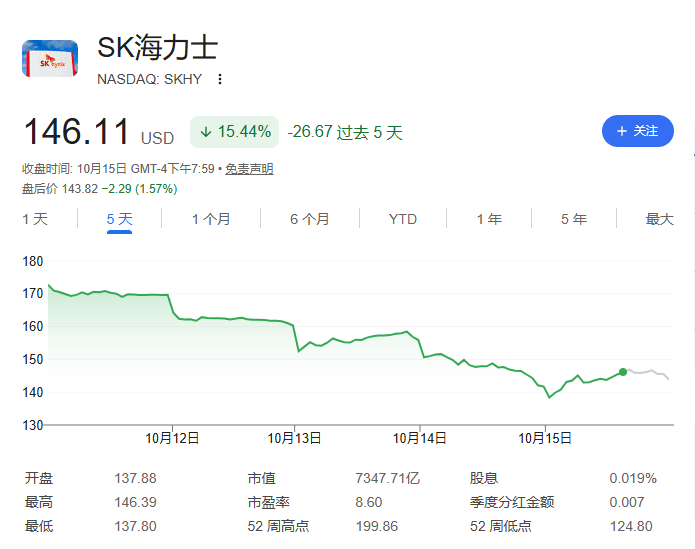
Task: Switch to the 5 年 tab
Action: point(574,219)
